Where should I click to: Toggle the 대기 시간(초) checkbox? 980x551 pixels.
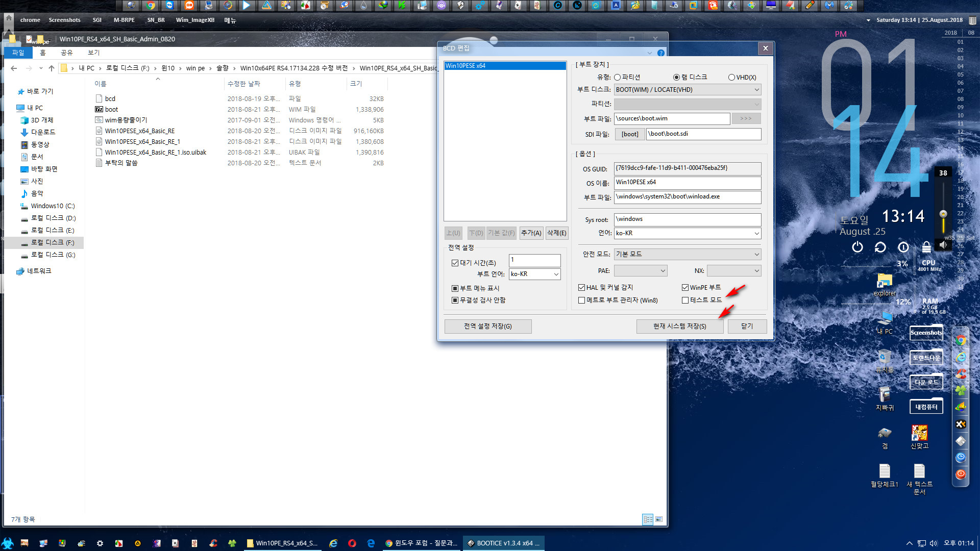point(455,263)
